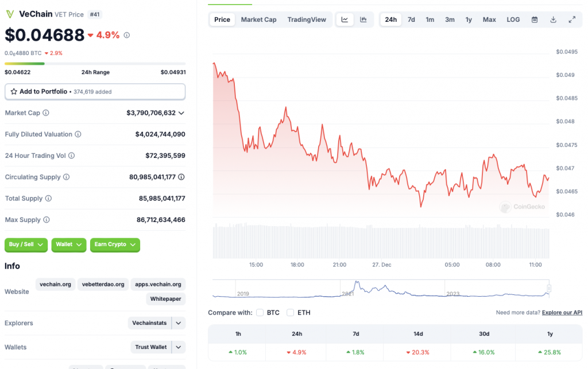Show Fully Diluted Valuation info icon
The image size is (588, 369).
(78, 134)
